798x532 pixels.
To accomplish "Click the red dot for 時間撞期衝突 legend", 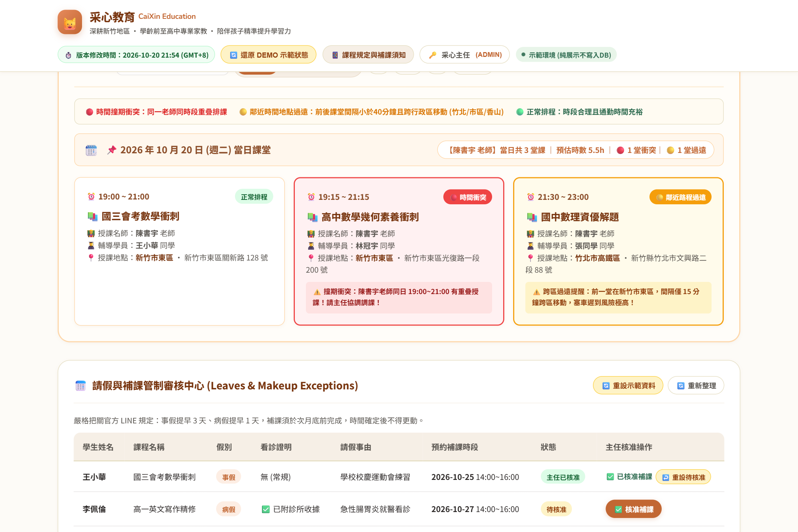I will (x=89, y=112).
